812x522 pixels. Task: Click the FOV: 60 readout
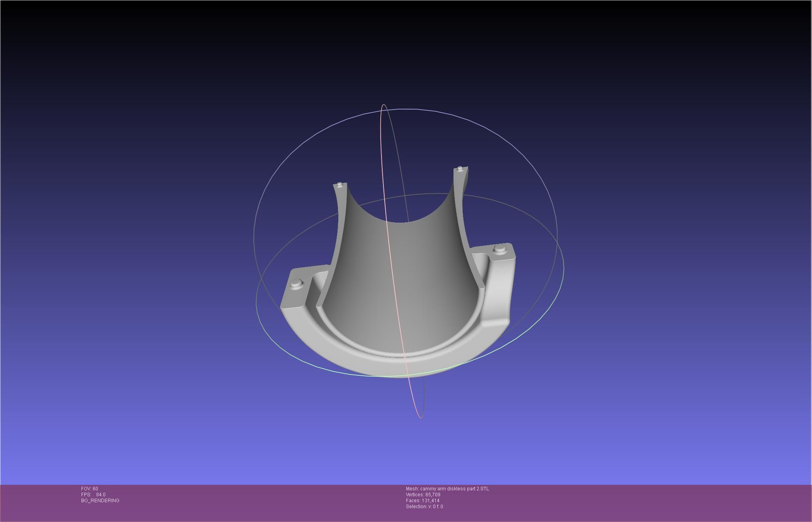[x=89, y=489]
